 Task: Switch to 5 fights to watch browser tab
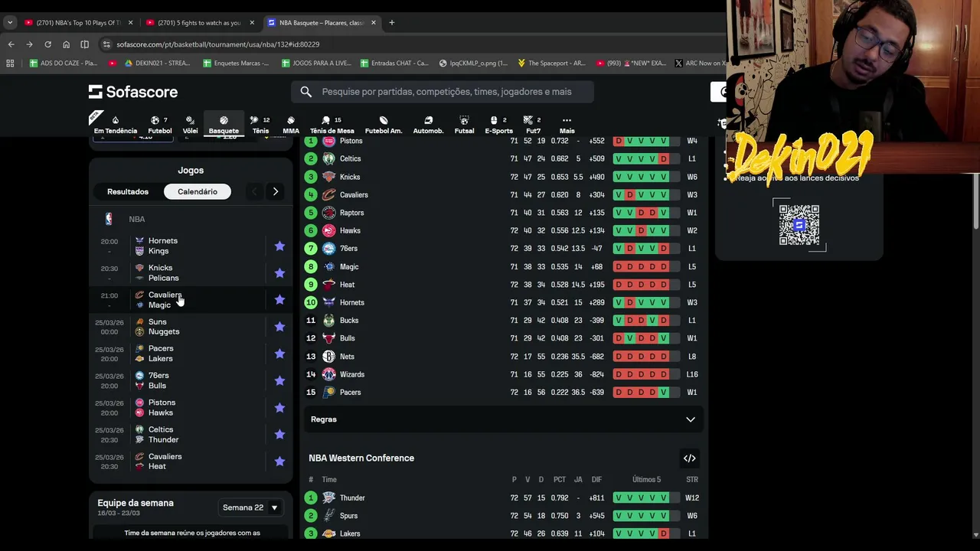199,22
